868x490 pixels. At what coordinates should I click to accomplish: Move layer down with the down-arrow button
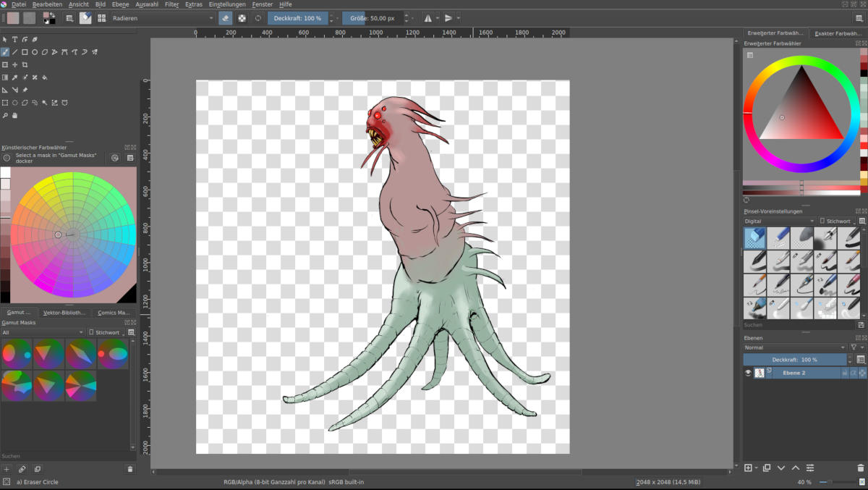[x=781, y=468]
